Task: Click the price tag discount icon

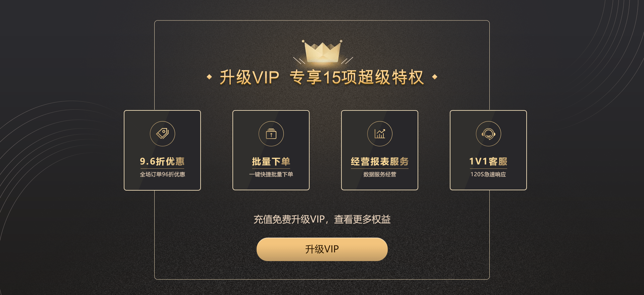Action: tap(162, 134)
